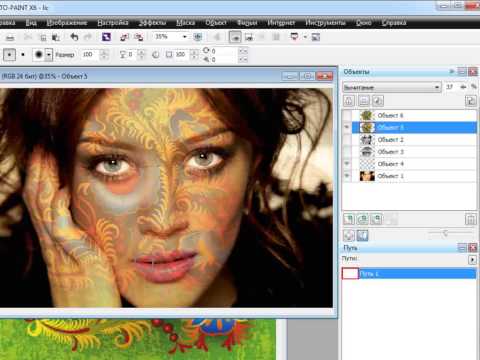Viewport: 480px width, 360px height.
Task: Expand the zoom level dropdown 35%
Action: coord(185,37)
